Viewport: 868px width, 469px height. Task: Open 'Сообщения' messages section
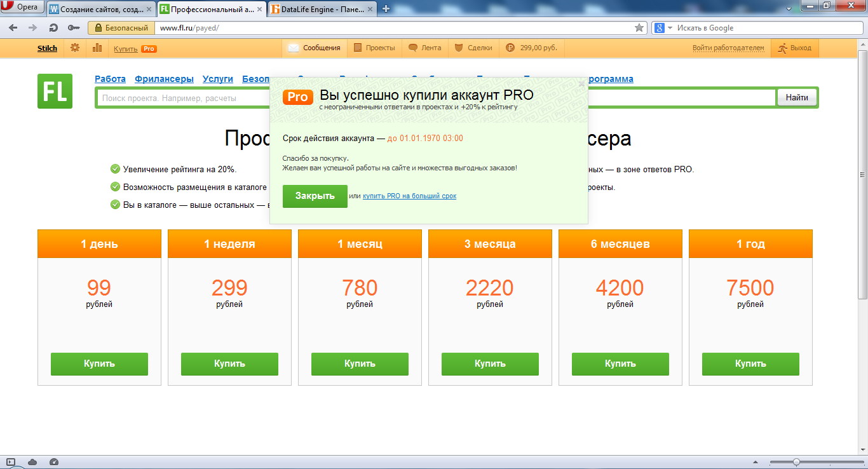coord(315,48)
